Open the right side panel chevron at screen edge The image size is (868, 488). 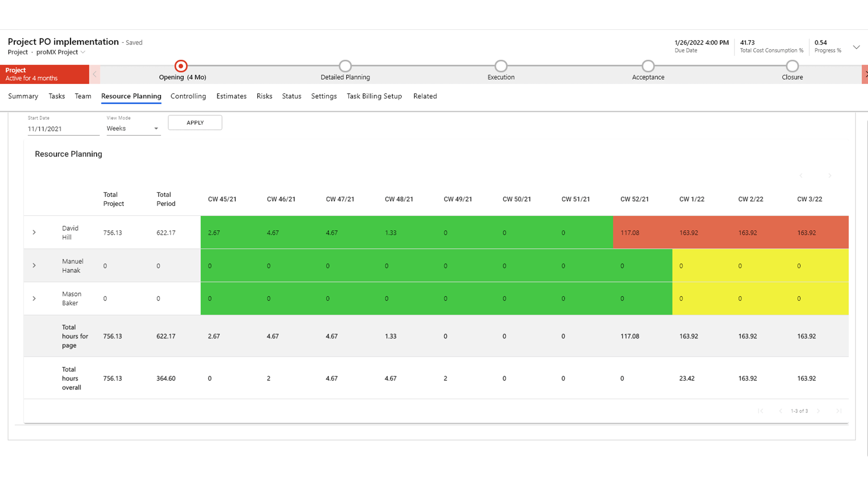[x=866, y=74]
